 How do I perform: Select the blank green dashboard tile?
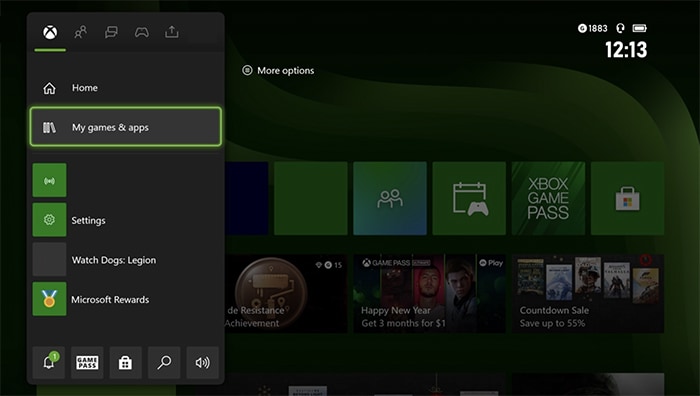[311, 198]
